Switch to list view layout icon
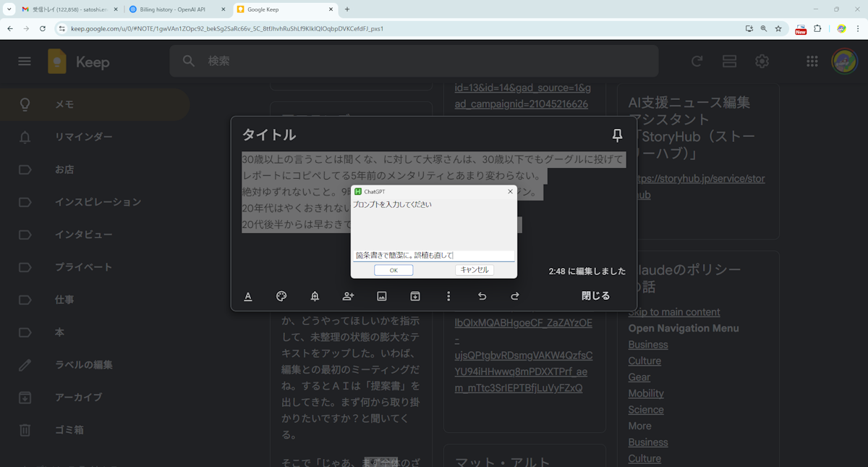 tap(729, 62)
